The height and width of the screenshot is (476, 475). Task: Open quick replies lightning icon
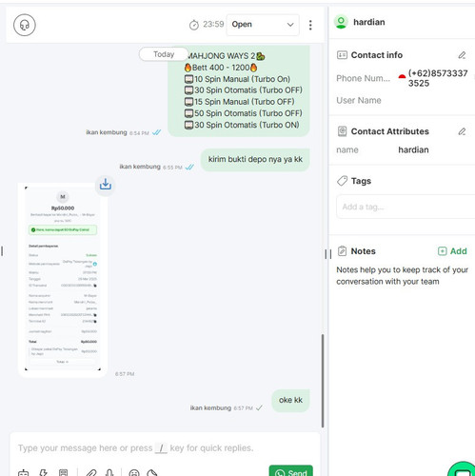(x=43, y=473)
